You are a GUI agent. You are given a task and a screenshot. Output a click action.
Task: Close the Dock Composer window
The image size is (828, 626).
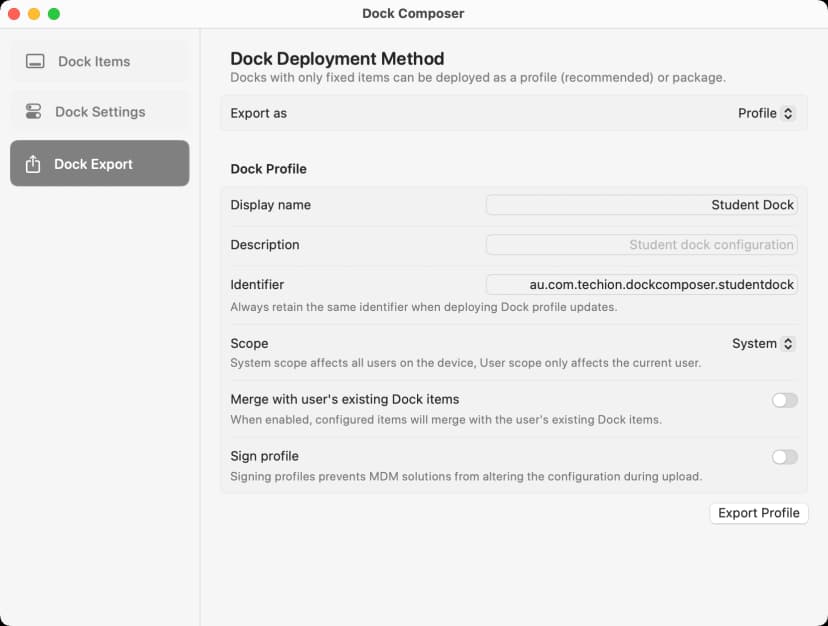14,14
